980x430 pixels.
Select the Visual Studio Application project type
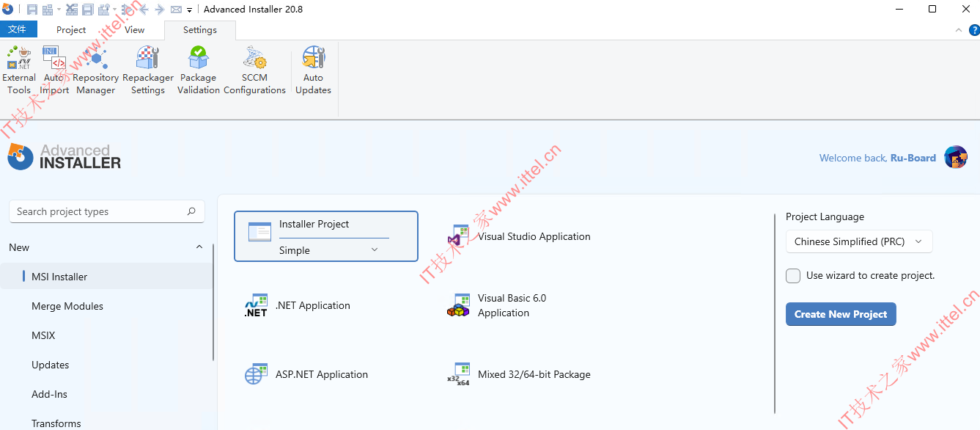519,236
